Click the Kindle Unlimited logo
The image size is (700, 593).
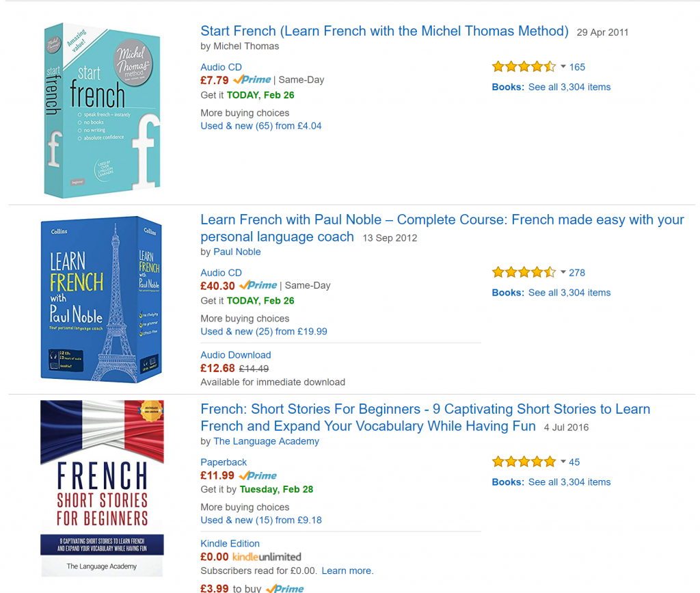(x=267, y=557)
